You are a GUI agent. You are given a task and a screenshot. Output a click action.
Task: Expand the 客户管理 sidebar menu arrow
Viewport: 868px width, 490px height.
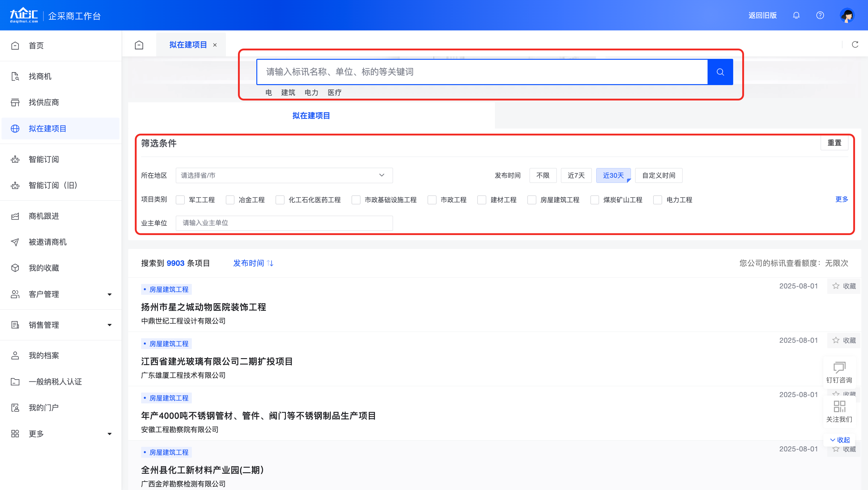(109, 294)
